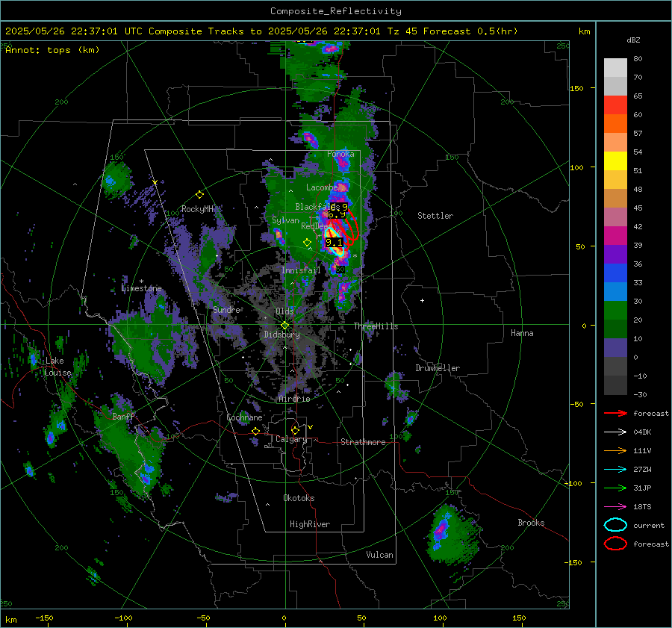The height and width of the screenshot is (628, 672).
Task: Click the storm top label 9.1
Action: (x=334, y=243)
